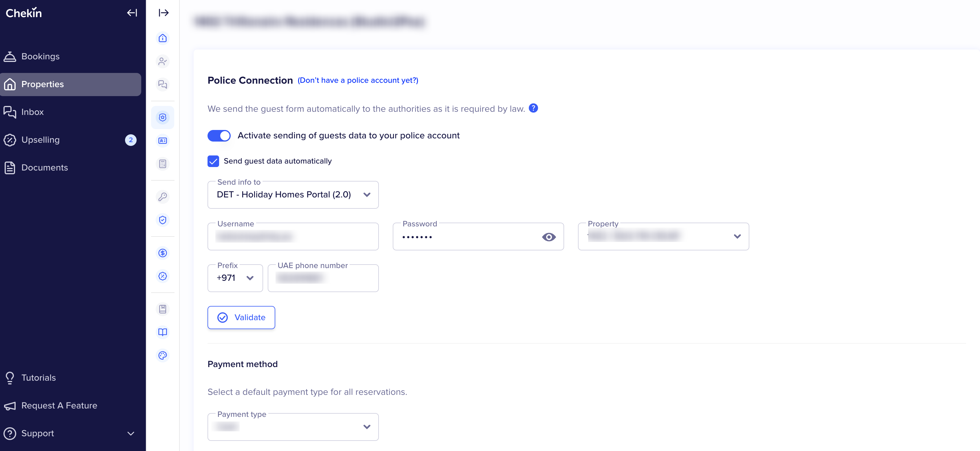This screenshot has height=451, width=980.
Task: Toggle off sending guests data to police
Action: (x=219, y=136)
